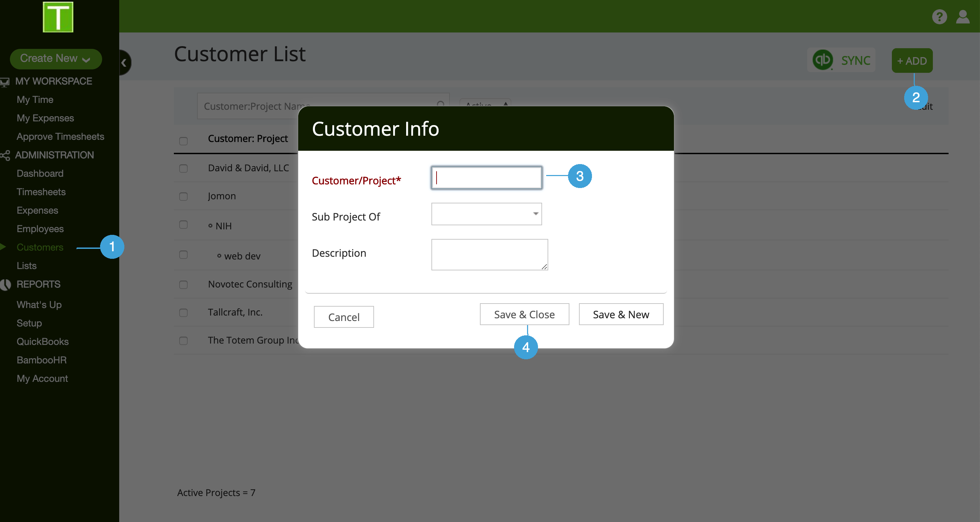Click the search magnifier icon

tap(441, 104)
